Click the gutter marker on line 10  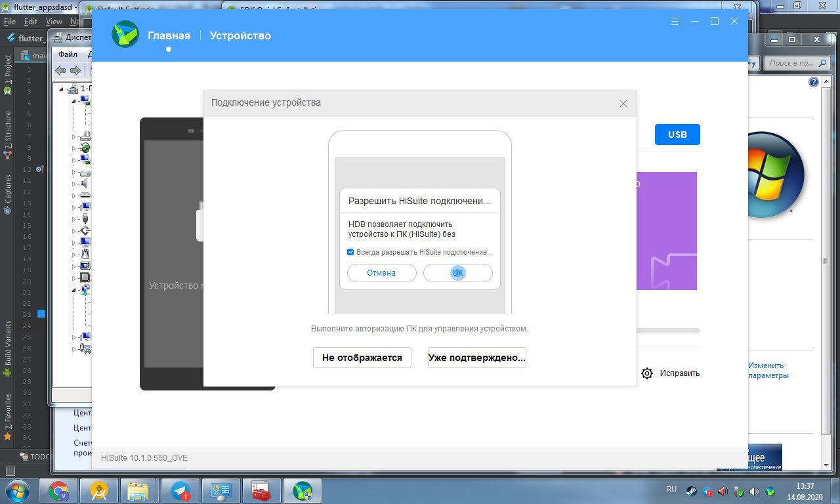pos(39,169)
